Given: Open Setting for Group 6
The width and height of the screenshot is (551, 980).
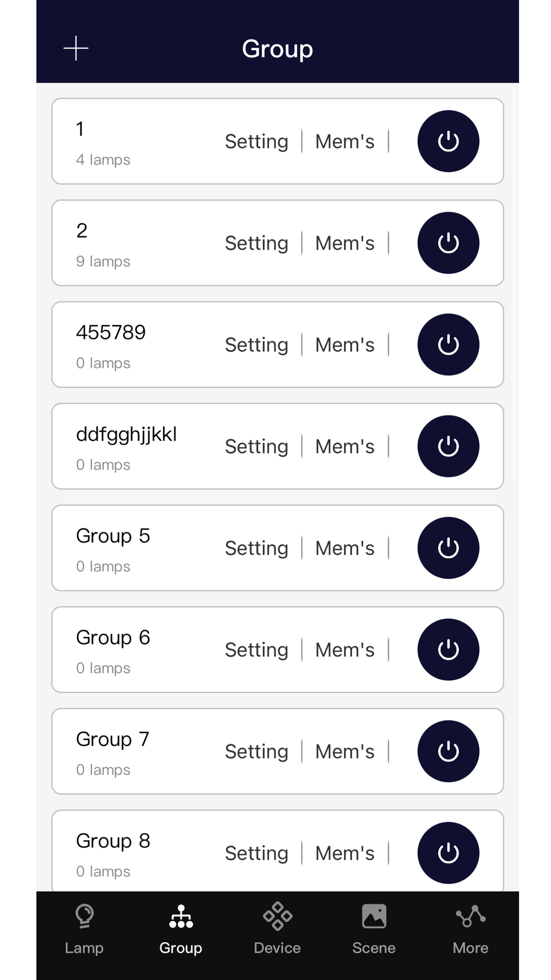Looking at the screenshot, I should pyautogui.click(x=256, y=650).
